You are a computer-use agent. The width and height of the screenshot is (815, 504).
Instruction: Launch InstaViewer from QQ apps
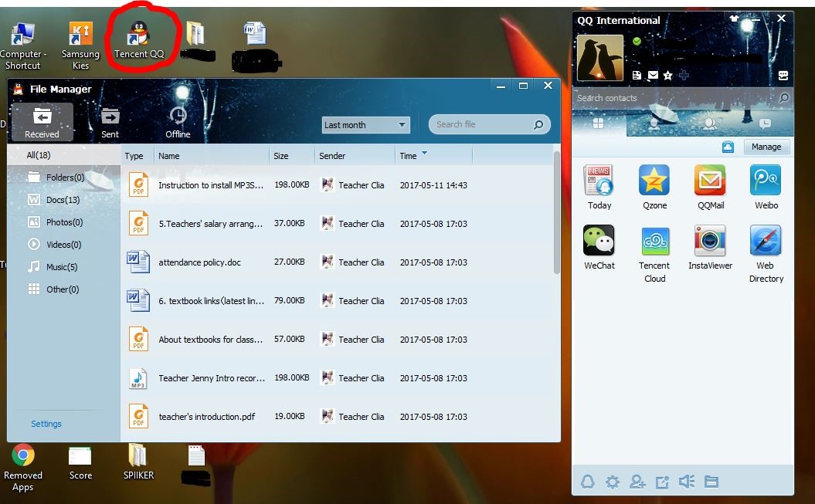click(710, 242)
